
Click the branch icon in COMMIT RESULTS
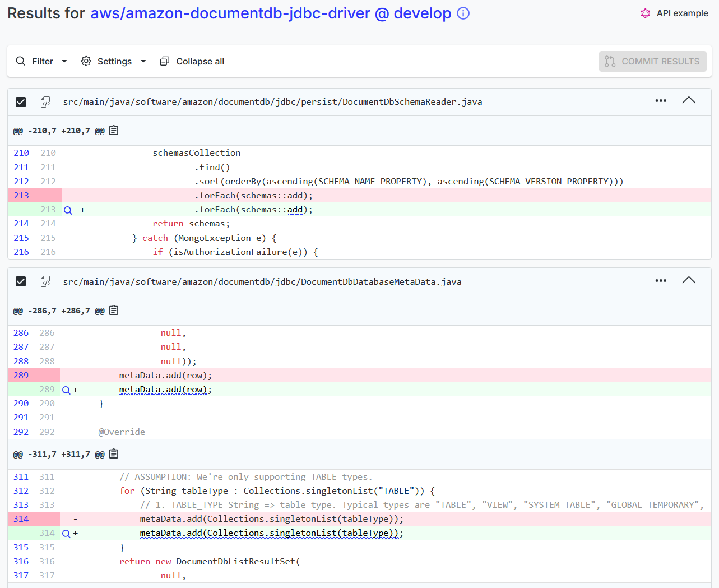[x=610, y=61]
